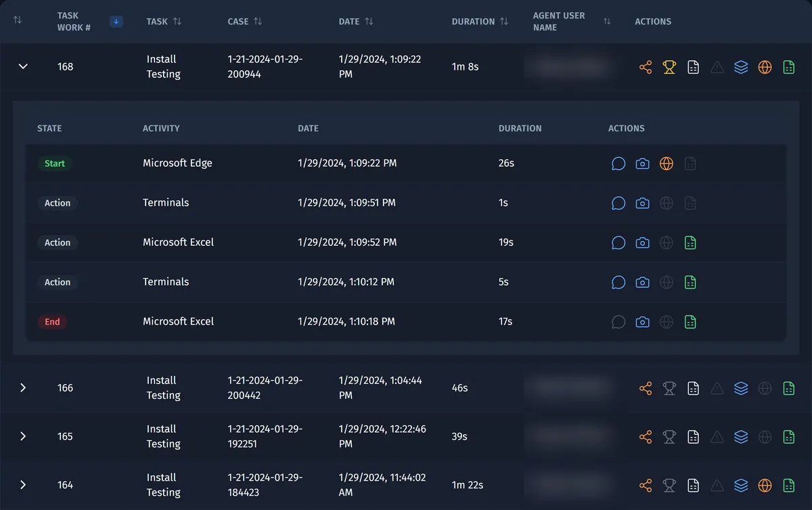Click the blue layers icon for task 166
Image resolution: width=812 pixels, height=510 pixels.
click(x=741, y=388)
